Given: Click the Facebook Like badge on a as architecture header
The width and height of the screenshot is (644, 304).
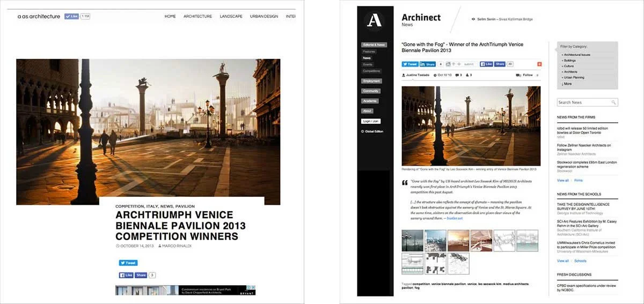Looking at the screenshot, I should (71, 16).
